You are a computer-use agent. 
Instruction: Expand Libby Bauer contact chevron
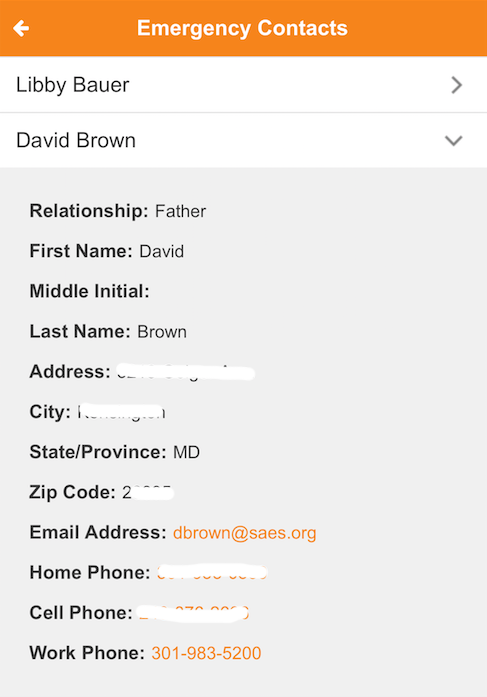pos(456,85)
